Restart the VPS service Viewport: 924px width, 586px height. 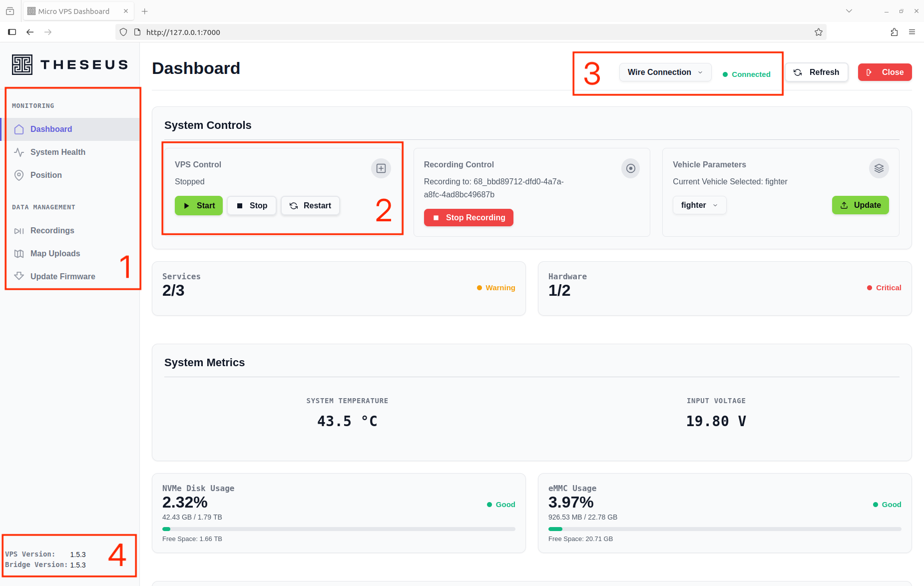click(310, 206)
